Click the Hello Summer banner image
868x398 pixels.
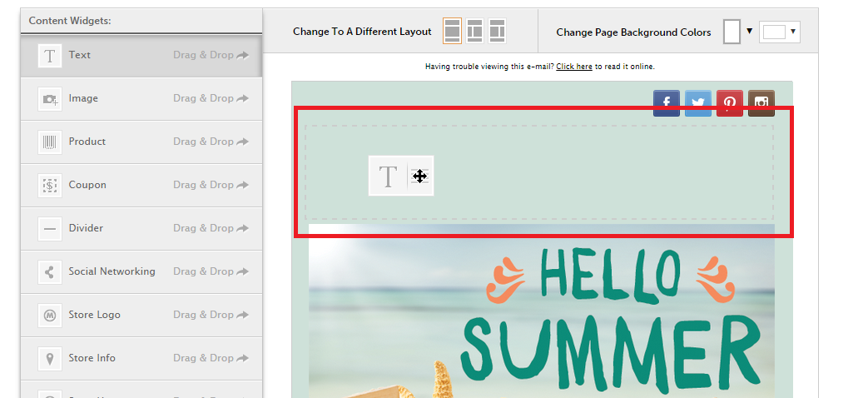pyautogui.click(x=541, y=316)
